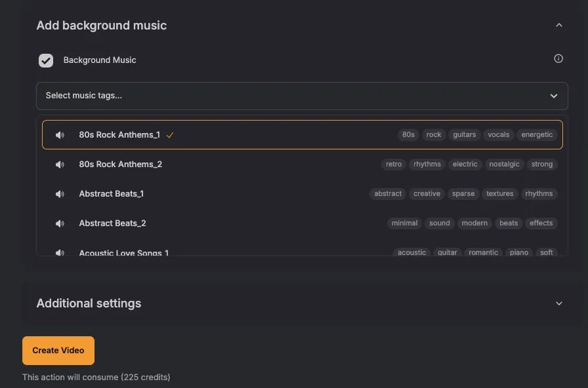Click the 'minimal' tag on Abstract Beats_2
The width and height of the screenshot is (588, 388).
[x=404, y=223]
